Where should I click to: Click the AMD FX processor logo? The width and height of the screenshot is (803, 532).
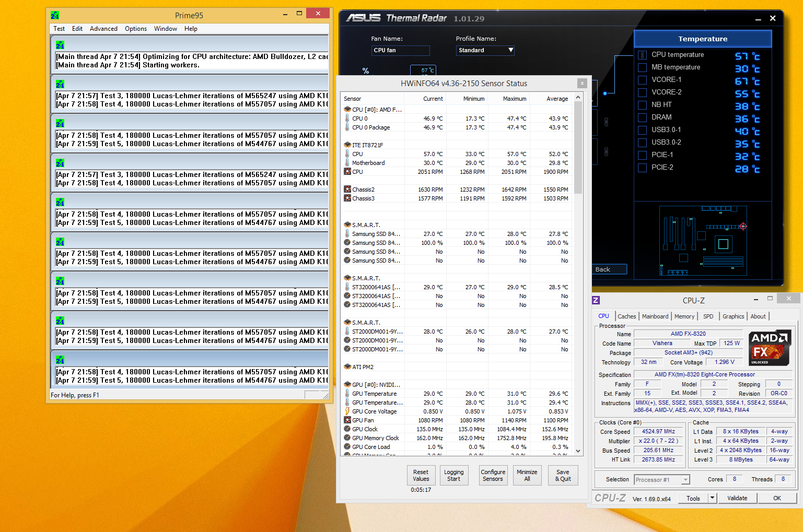(x=770, y=348)
